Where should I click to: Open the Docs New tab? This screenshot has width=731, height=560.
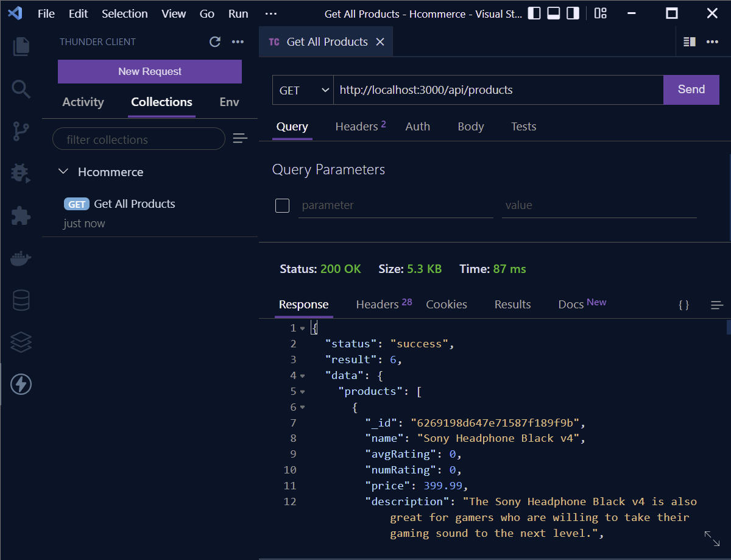pos(582,303)
